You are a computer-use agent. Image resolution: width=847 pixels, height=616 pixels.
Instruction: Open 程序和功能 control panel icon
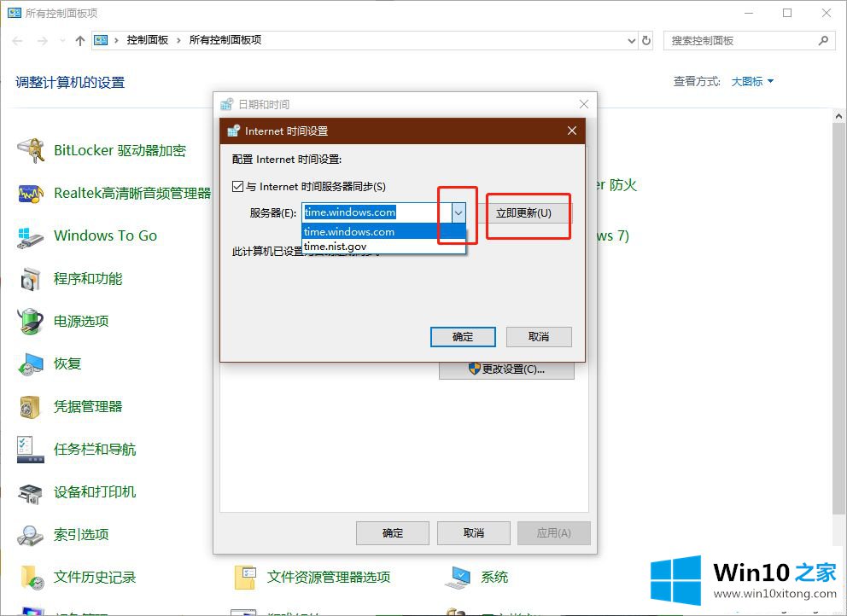click(31, 279)
